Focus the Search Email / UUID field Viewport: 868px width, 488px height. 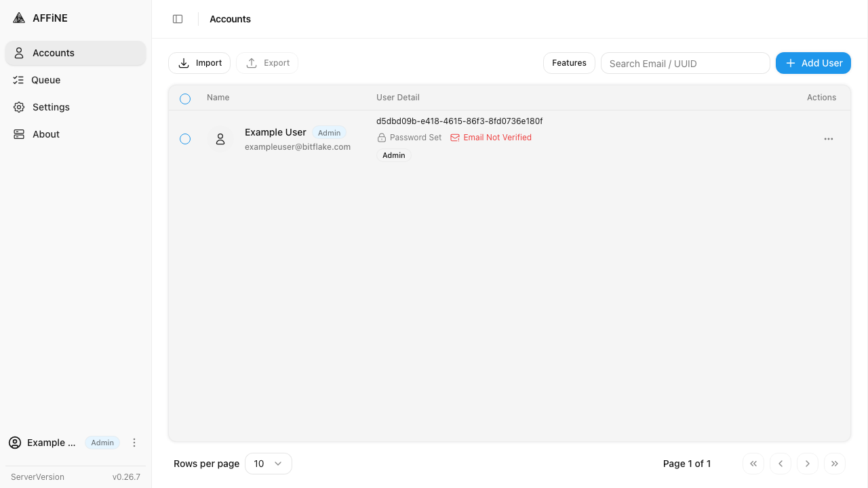pyautogui.click(x=686, y=63)
